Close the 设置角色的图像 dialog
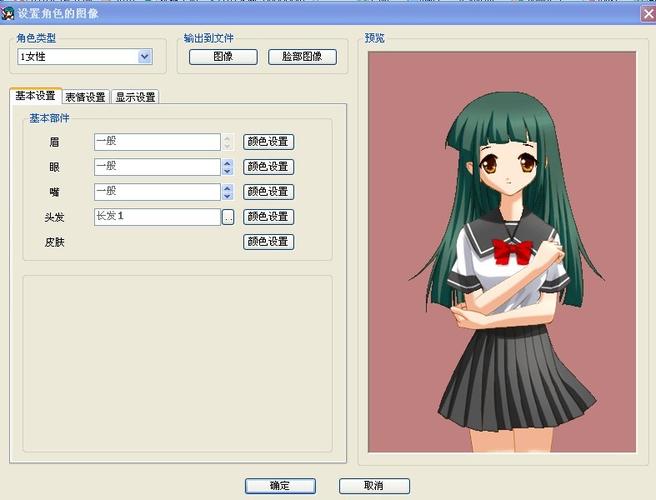 648,14
